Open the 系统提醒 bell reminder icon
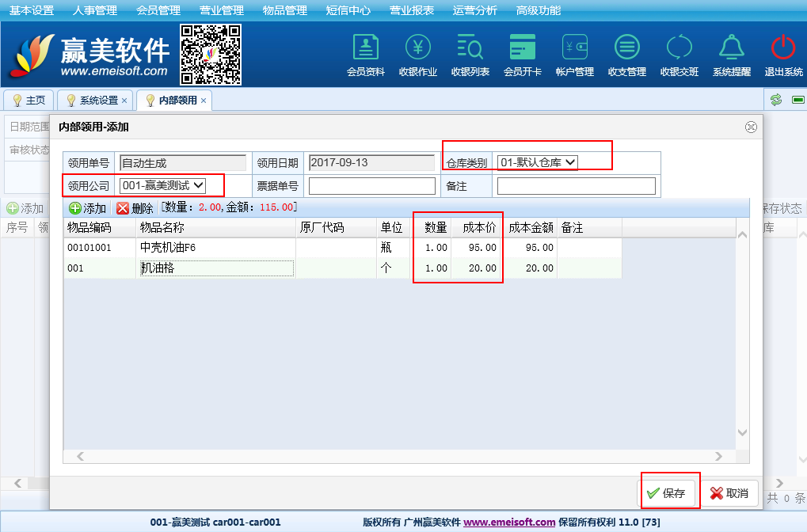The height and width of the screenshot is (532, 807). (x=731, y=48)
